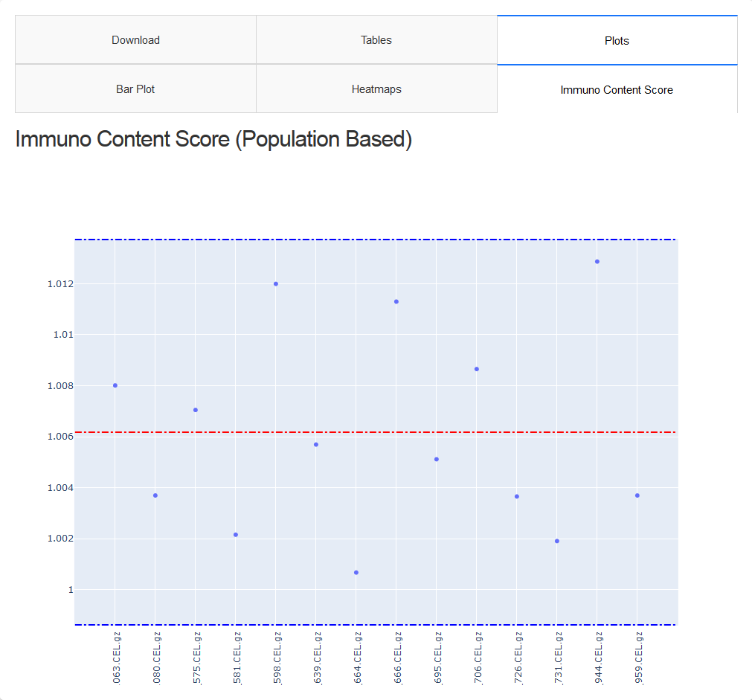Click the Immuno Content Score (Population Based) heading
This screenshot has width=752, height=700.
pos(214,139)
